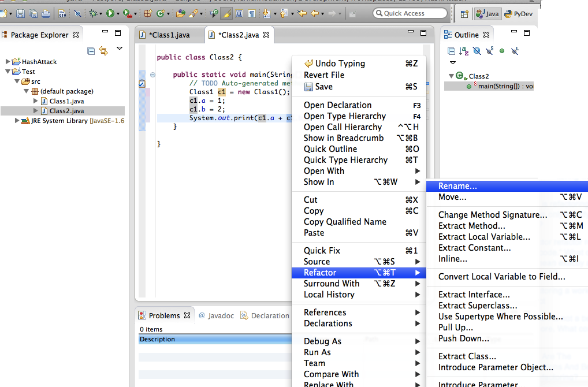Expand the JRE System Library node
The width and height of the screenshot is (588, 387).
[17, 120]
